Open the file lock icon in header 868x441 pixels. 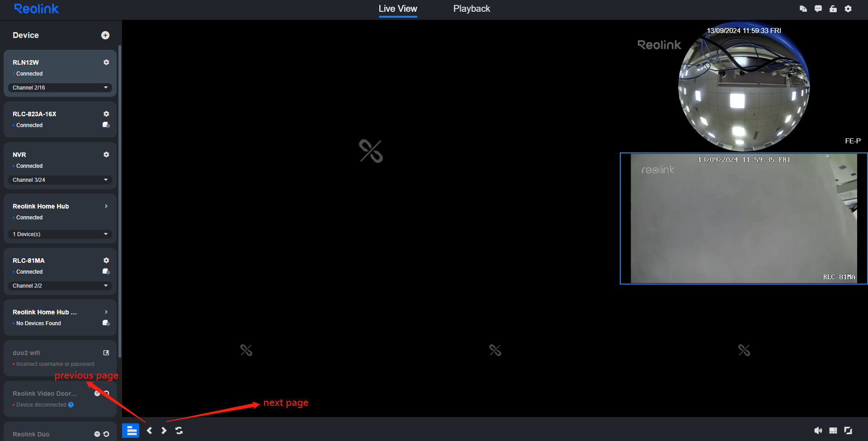click(803, 9)
